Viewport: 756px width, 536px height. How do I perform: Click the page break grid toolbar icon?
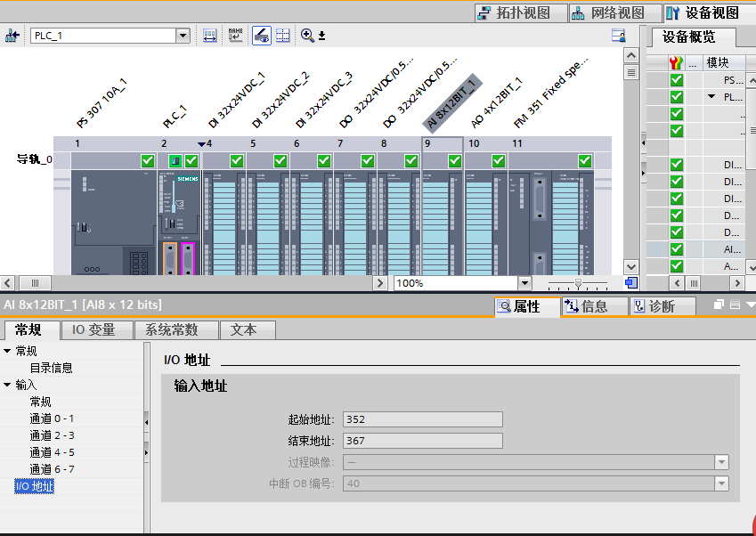pos(283,36)
